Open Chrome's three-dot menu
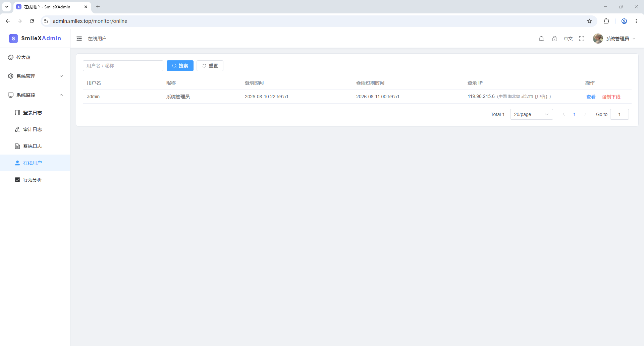This screenshot has height=346, width=644. click(636, 21)
